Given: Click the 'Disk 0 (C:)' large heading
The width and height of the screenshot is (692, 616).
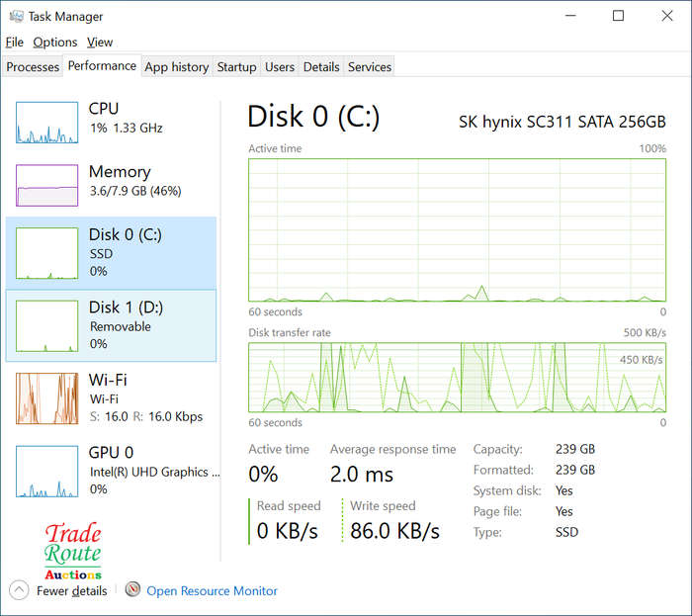Looking at the screenshot, I should pos(313,117).
